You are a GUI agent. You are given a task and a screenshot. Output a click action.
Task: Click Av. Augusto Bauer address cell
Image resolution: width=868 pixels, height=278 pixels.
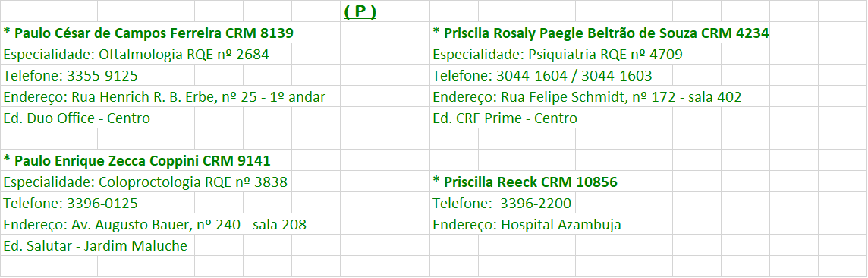[155, 224]
